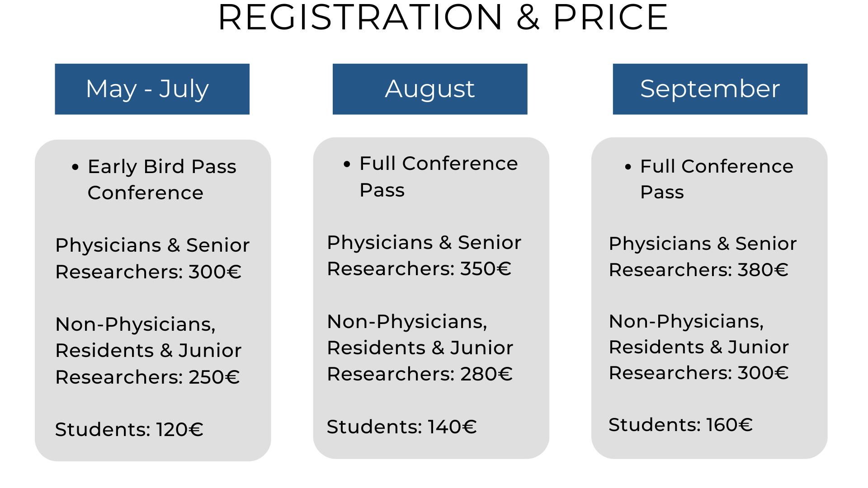868x488 pixels.
Task: Select the August header box
Action: tap(430, 89)
